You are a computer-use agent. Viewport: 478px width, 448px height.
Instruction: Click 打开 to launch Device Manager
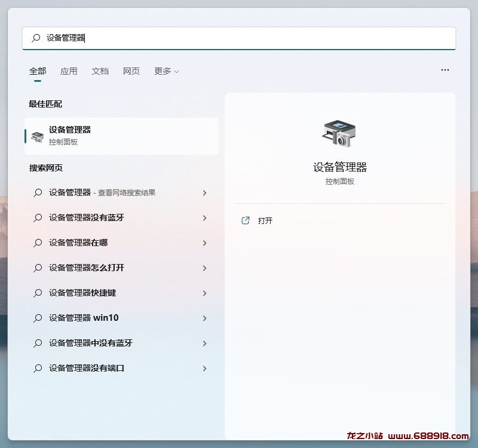point(265,220)
